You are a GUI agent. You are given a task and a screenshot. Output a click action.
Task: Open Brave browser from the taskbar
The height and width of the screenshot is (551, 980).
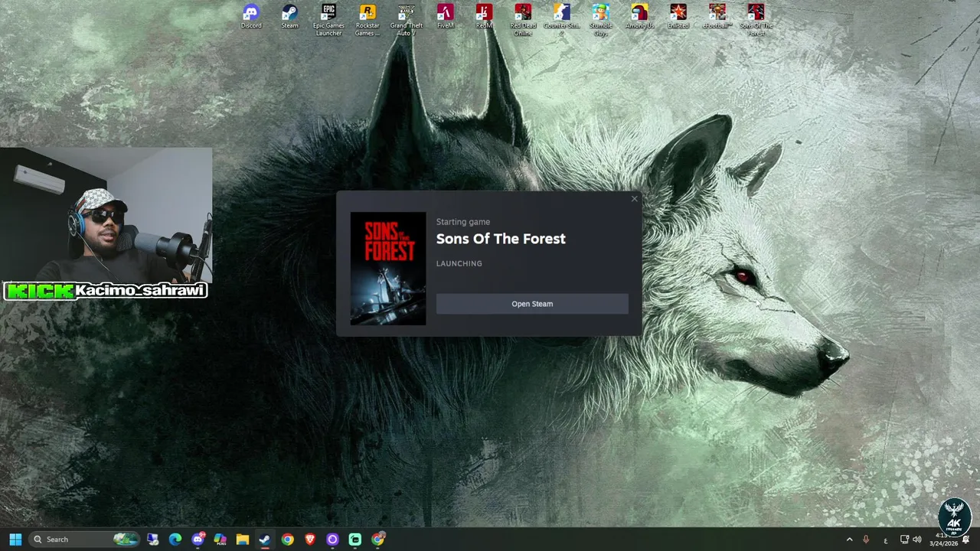[x=310, y=540]
